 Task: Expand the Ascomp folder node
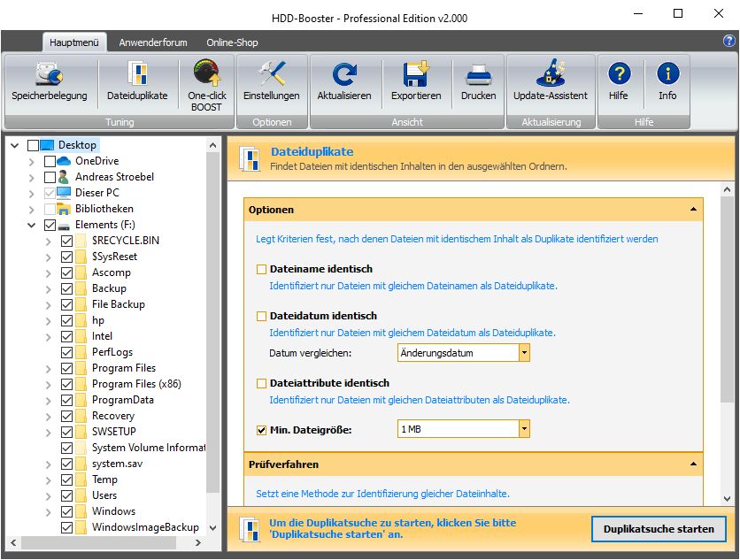click(48, 273)
